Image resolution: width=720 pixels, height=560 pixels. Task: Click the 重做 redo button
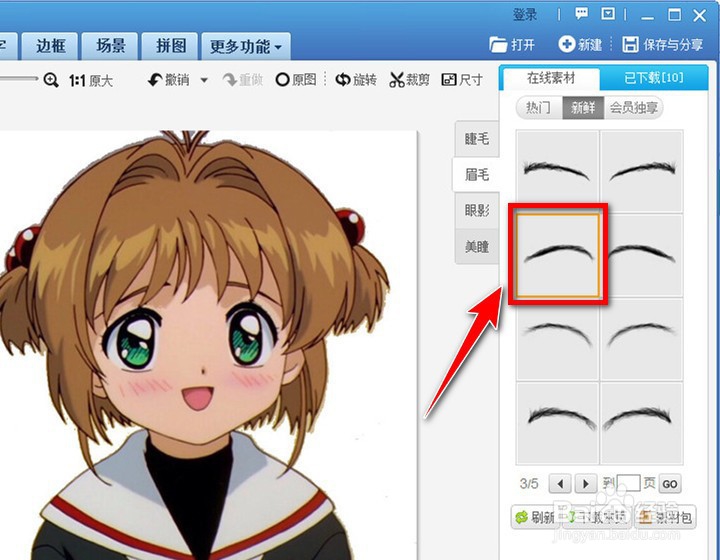(x=242, y=80)
